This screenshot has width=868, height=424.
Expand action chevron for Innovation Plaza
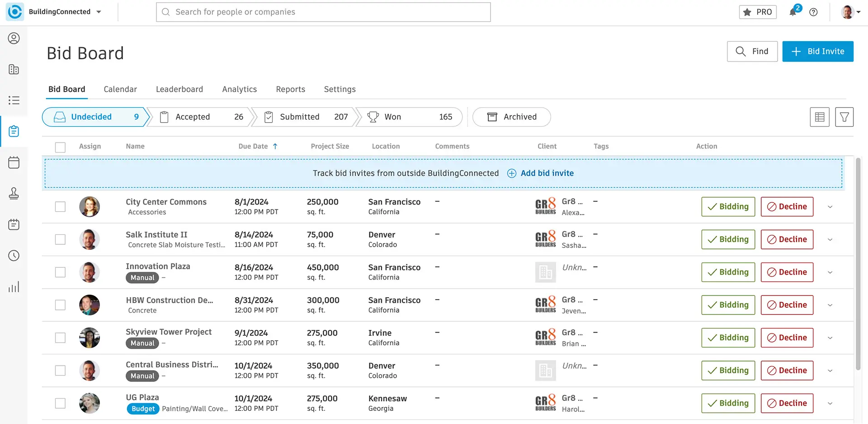coord(830,272)
